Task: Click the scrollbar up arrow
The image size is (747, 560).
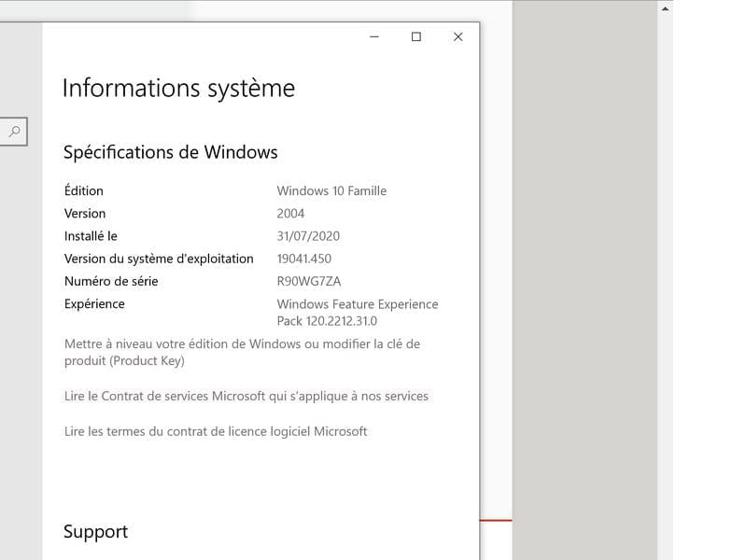Action: tap(665, 8)
